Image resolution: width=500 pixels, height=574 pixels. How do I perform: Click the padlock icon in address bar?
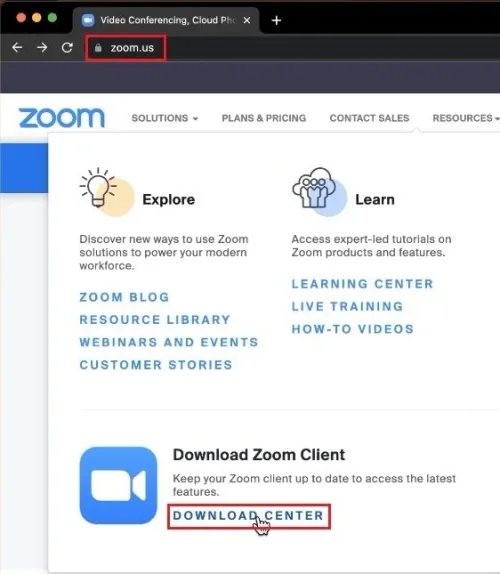tap(98, 48)
